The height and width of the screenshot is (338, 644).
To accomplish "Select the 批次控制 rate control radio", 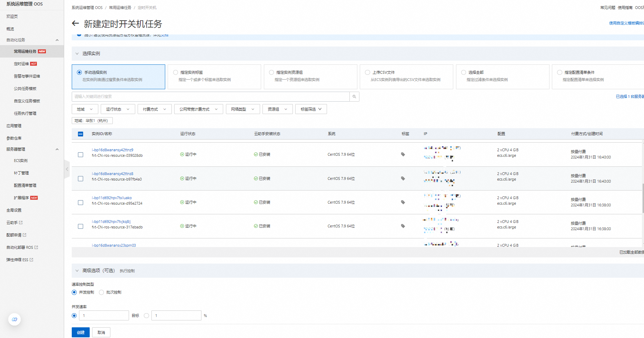I will pos(101,292).
